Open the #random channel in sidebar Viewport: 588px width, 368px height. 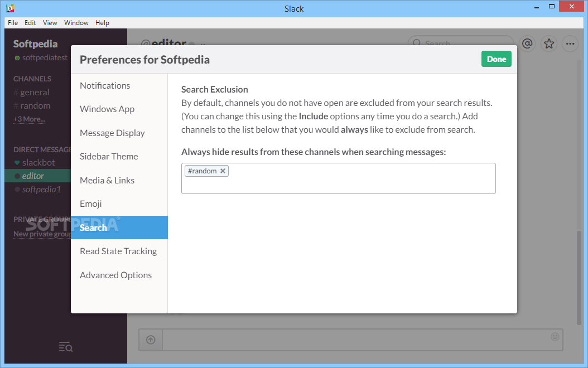coord(35,106)
